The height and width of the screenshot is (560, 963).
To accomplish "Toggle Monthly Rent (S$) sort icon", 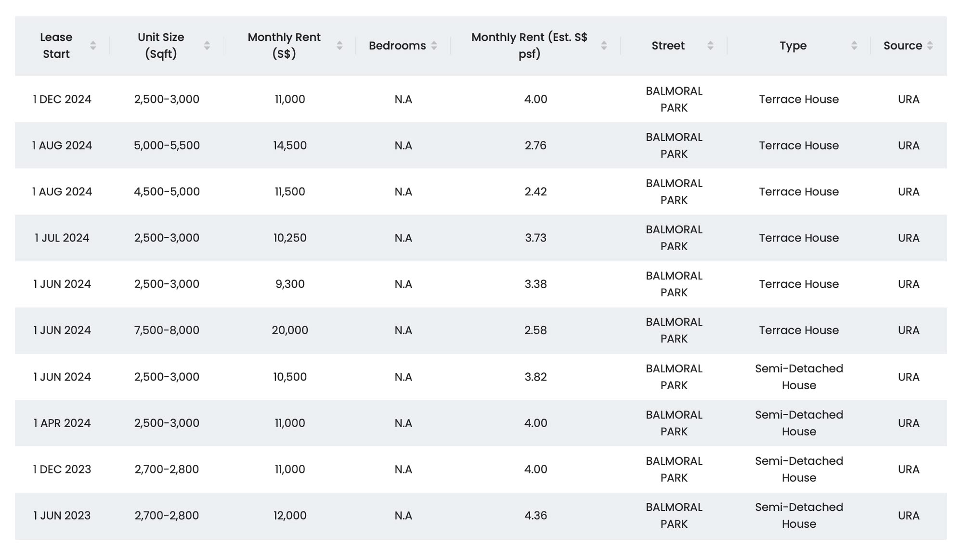I will pos(339,46).
